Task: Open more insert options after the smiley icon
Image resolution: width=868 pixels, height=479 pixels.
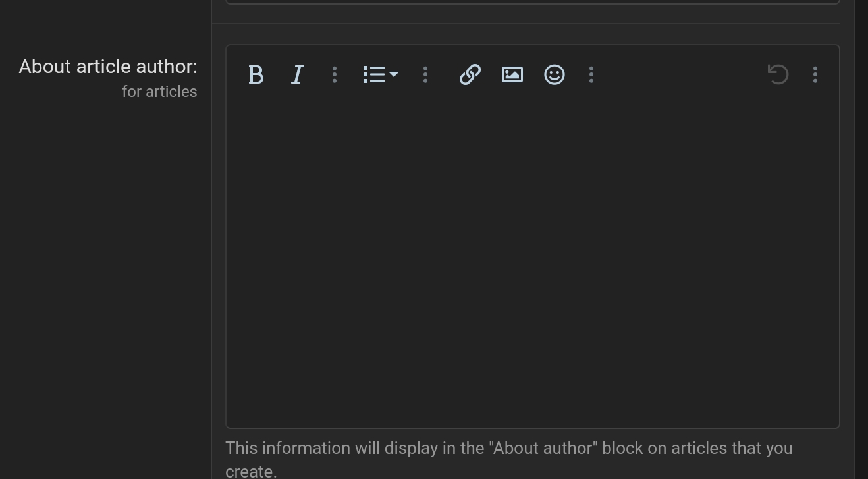Action: pyautogui.click(x=591, y=74)
